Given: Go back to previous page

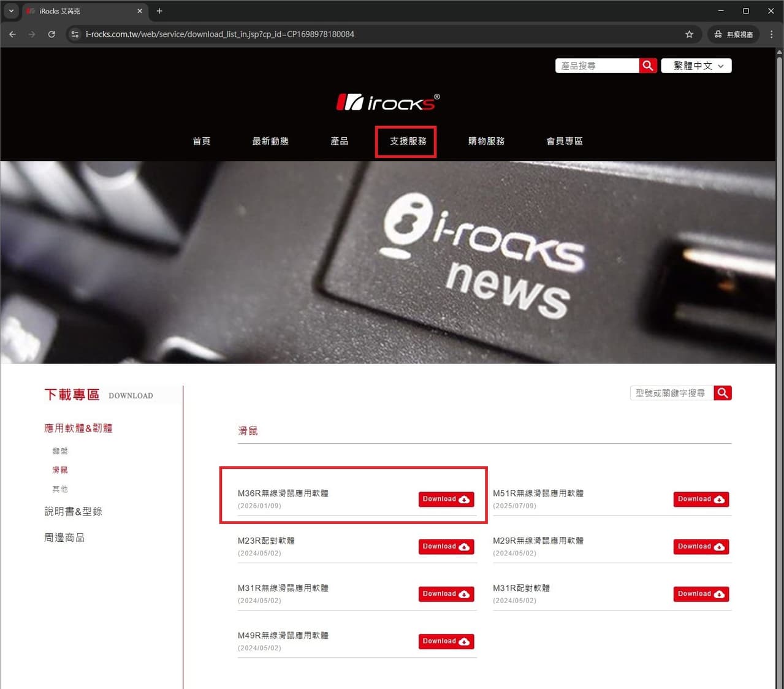Looking at the screenshot, I should (x=12, y=34).
